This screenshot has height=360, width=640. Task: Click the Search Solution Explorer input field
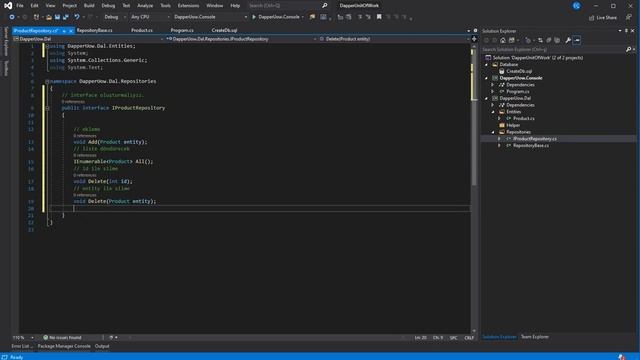pos(553,49)
